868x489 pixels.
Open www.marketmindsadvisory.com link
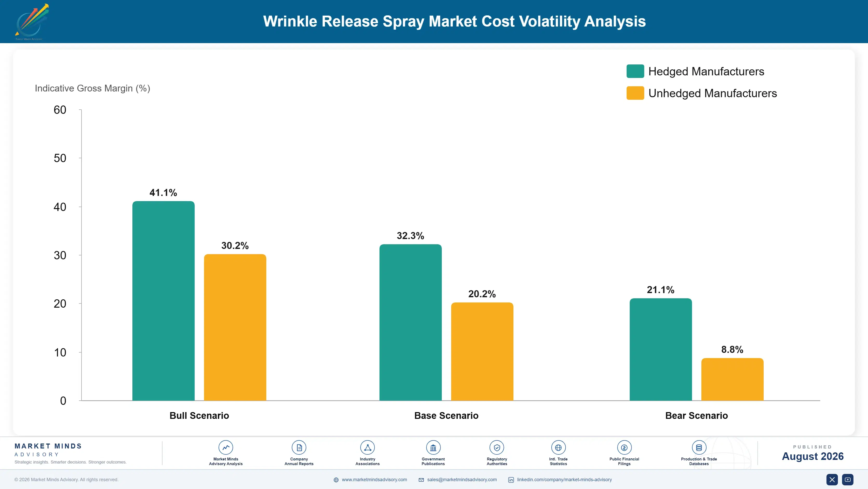374,480
